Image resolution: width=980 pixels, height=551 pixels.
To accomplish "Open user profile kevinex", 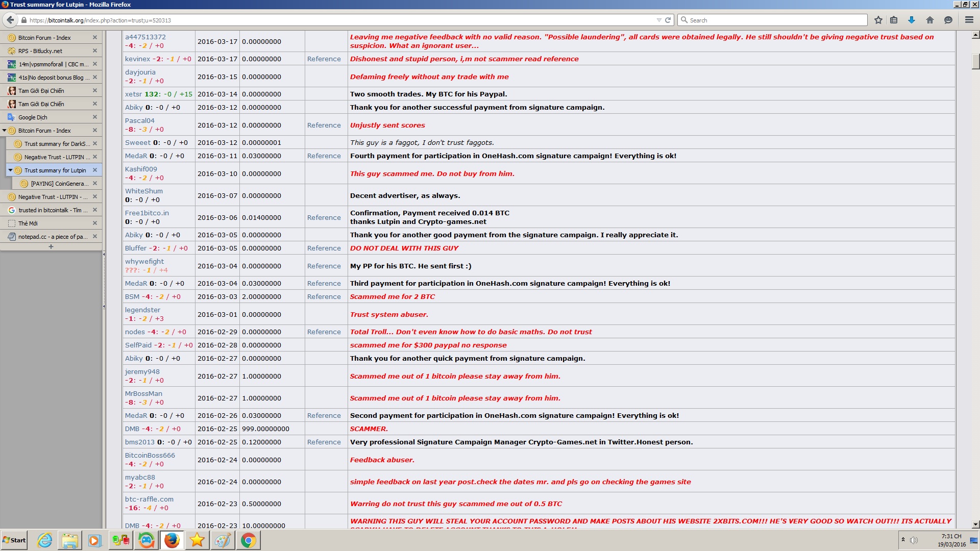I will pyautogui.click(x=138, y=59).
